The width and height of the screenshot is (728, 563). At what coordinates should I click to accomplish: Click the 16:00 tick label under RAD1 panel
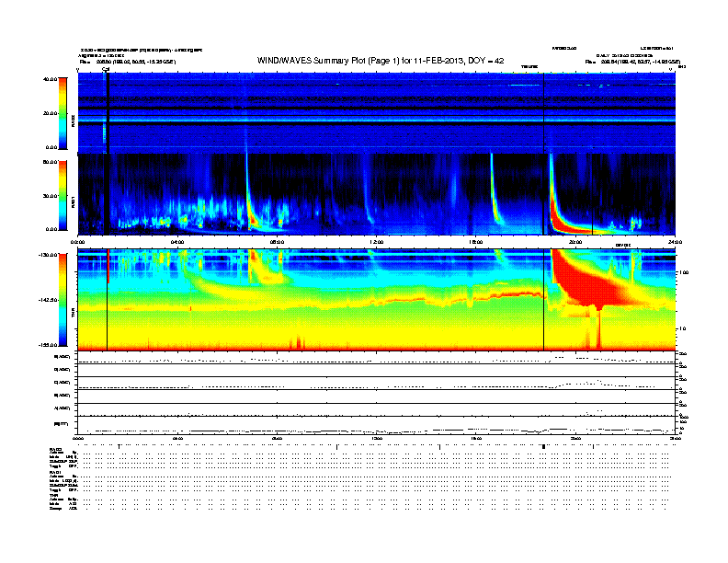pos(476,242)
